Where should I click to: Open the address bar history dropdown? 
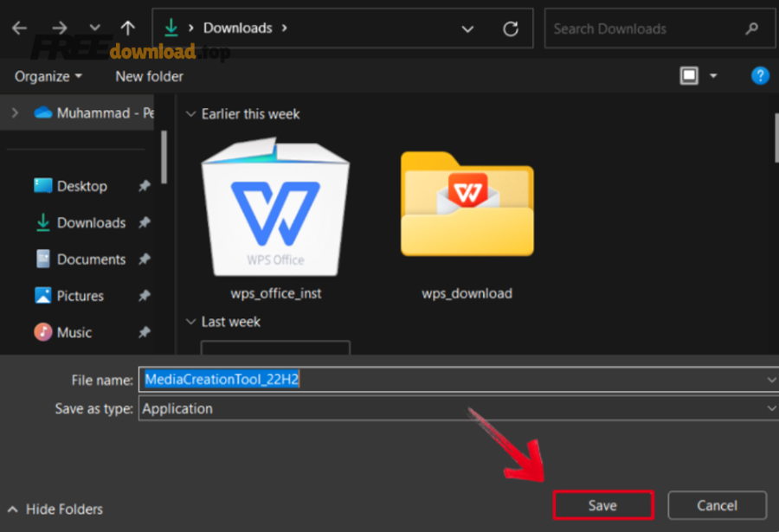[467, 29]
